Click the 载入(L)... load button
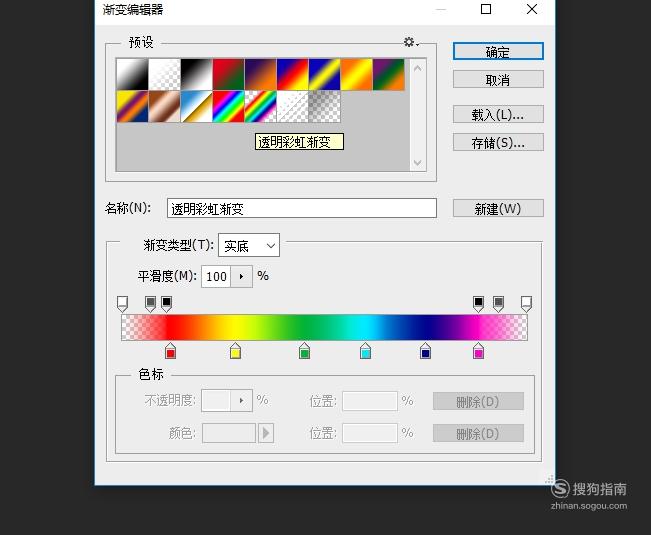Viewport: 651px width, 535px height. tap(498, 114)
